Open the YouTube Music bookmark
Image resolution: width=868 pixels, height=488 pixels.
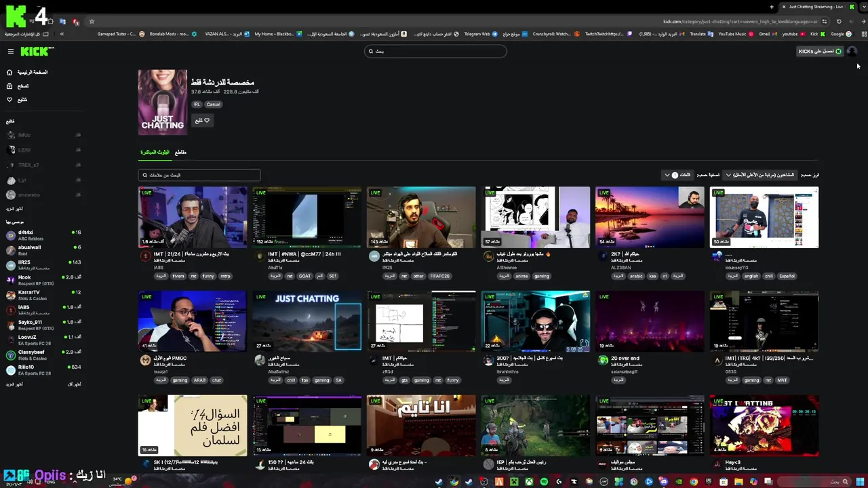click(736, 34)
